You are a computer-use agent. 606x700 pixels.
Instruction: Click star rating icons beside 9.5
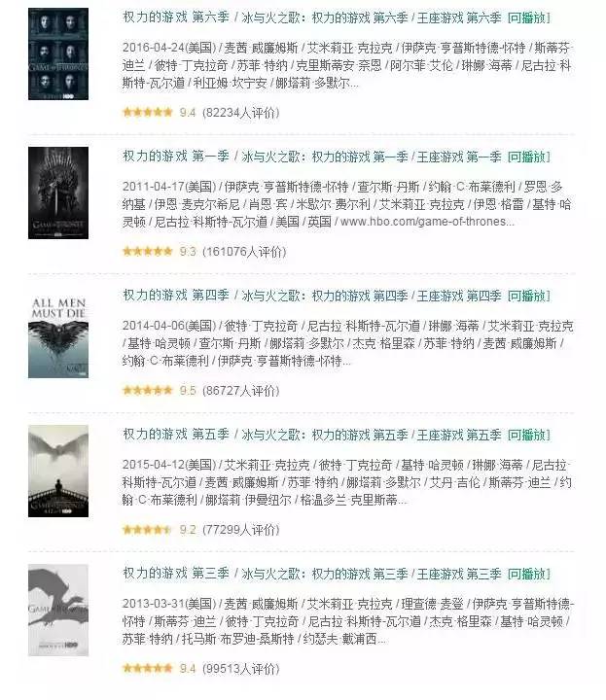[x=148, y=390]
